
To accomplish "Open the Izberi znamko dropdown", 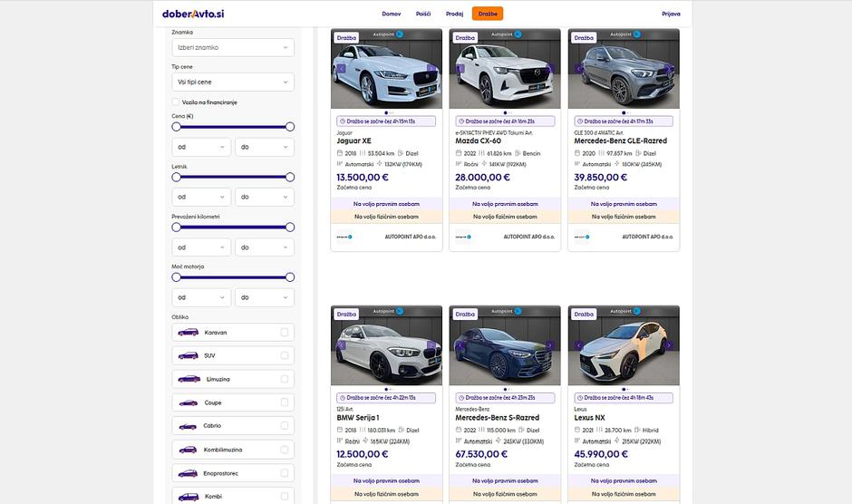I will coord(233,47).
